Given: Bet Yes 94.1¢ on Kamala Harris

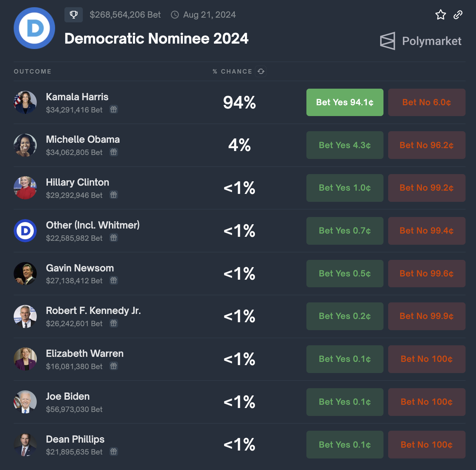Looking at the screenshot, I should [x=345, y=102].
